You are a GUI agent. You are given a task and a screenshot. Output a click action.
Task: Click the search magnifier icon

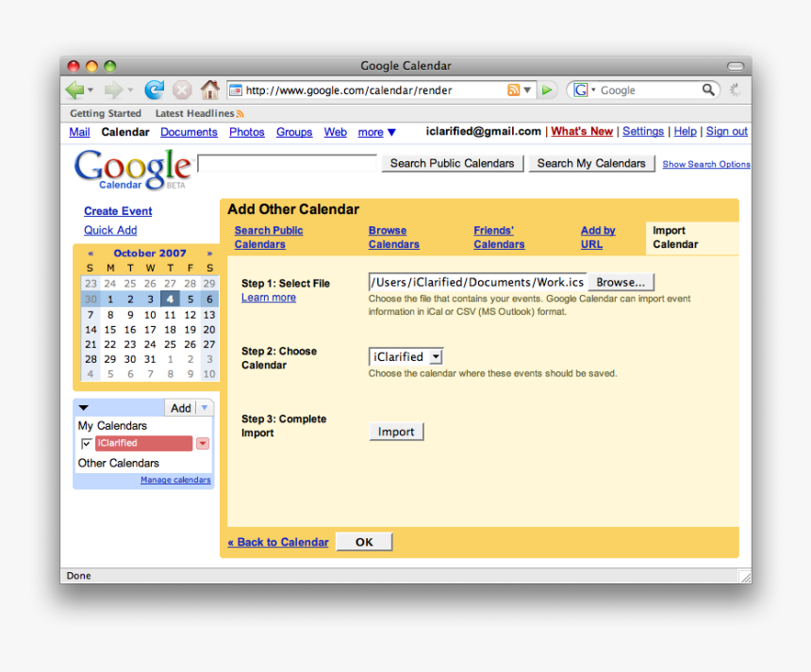pyautogui.click(x=708, y=90)
